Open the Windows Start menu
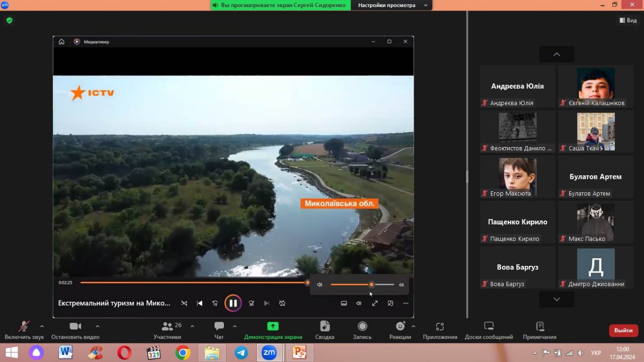The height and width of the screenshot is (362, 644). [12, 352]
